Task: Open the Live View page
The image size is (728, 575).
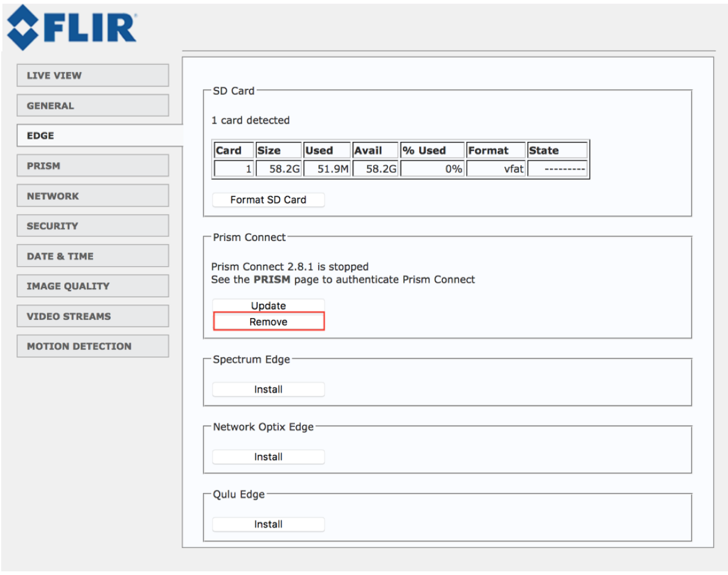Action: (93, 75)
